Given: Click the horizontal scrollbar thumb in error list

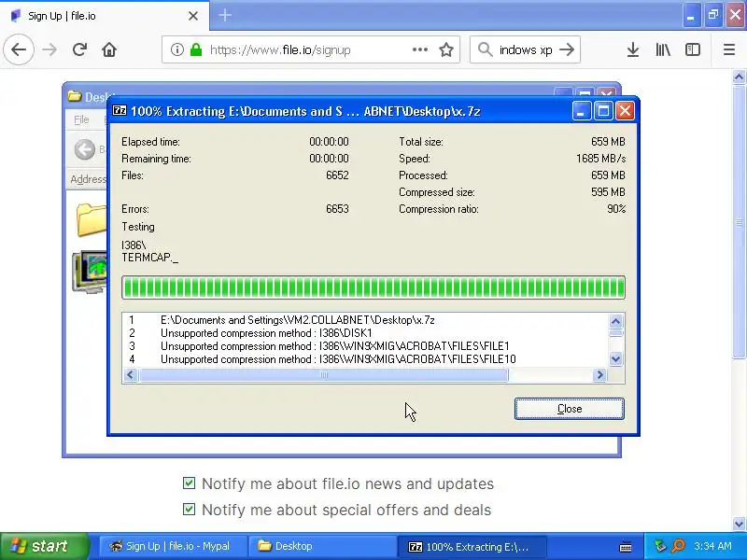Looking at the screenshot, I should (324, 375).
